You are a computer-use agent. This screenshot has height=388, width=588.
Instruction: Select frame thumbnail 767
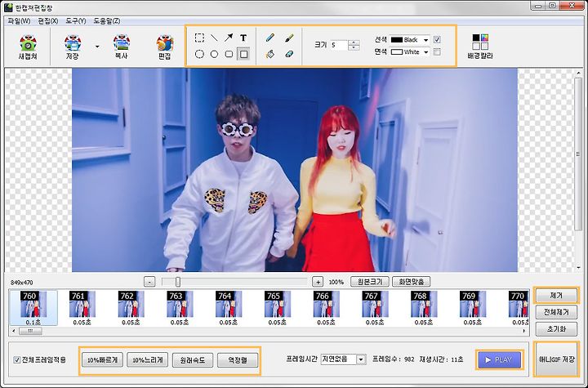375,307
